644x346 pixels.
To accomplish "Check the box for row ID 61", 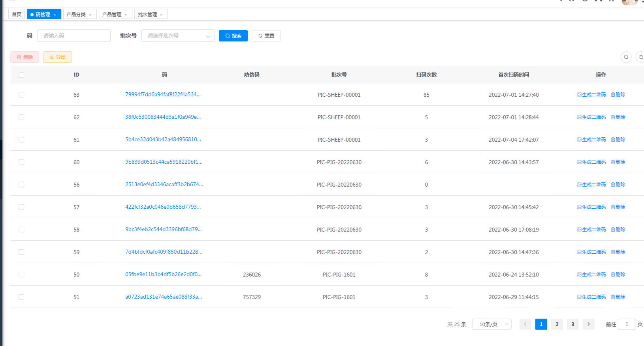I will [x=21, y=140].
